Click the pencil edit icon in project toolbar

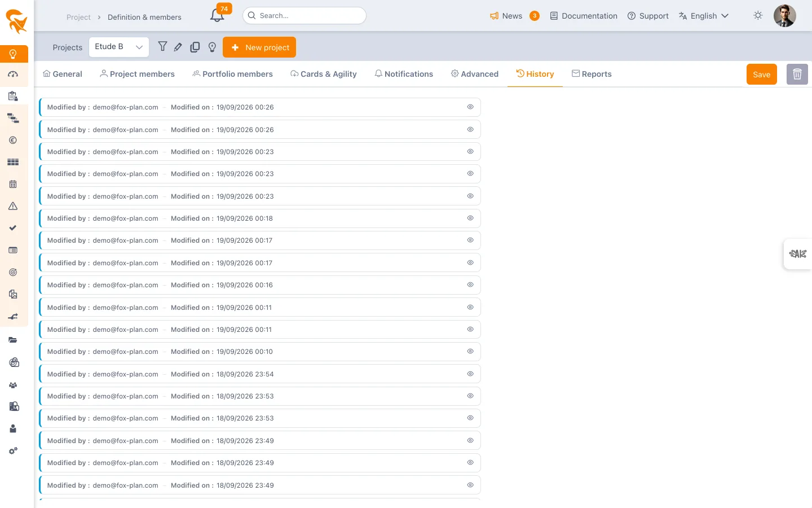coord(178,47)
